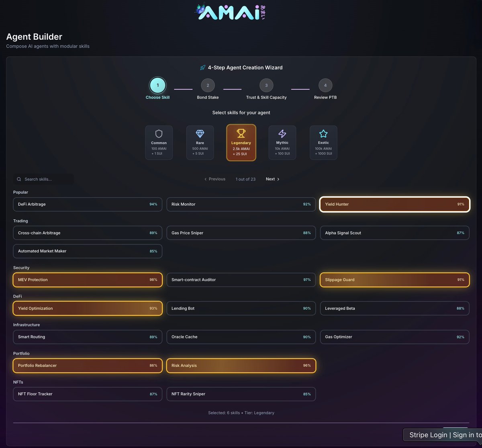Viewport: 482px width, 448px height.
Task: Select the Rare tier diamond icon
Action: point(200,134)
